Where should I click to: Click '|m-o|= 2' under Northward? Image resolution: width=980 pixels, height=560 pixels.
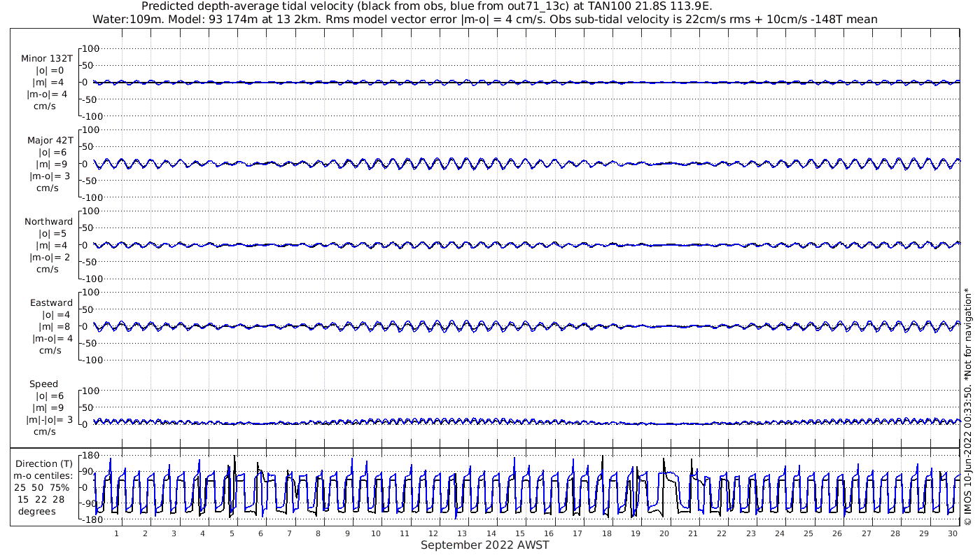(x=50, y=257)
